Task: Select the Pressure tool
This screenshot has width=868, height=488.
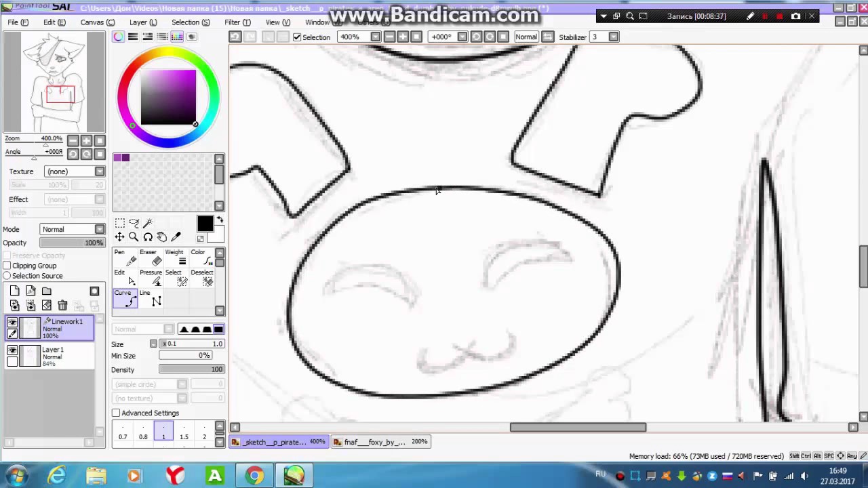Action: (152, 278)
